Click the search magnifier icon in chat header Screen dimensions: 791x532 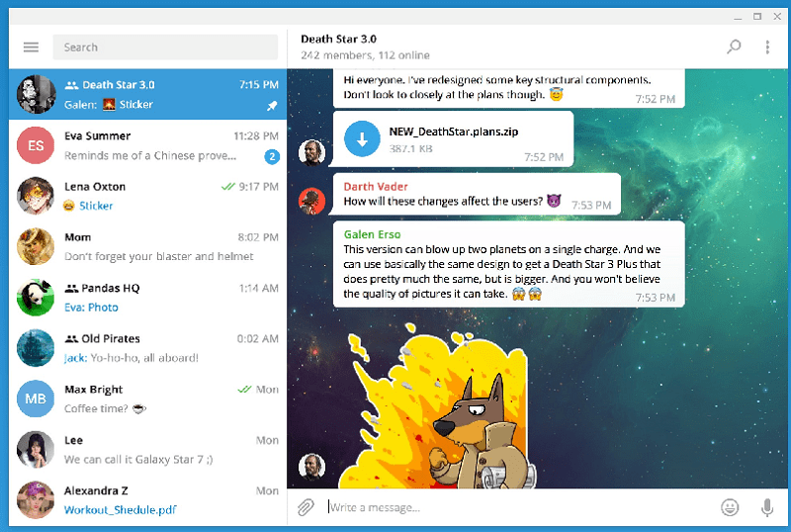[734, 46]
